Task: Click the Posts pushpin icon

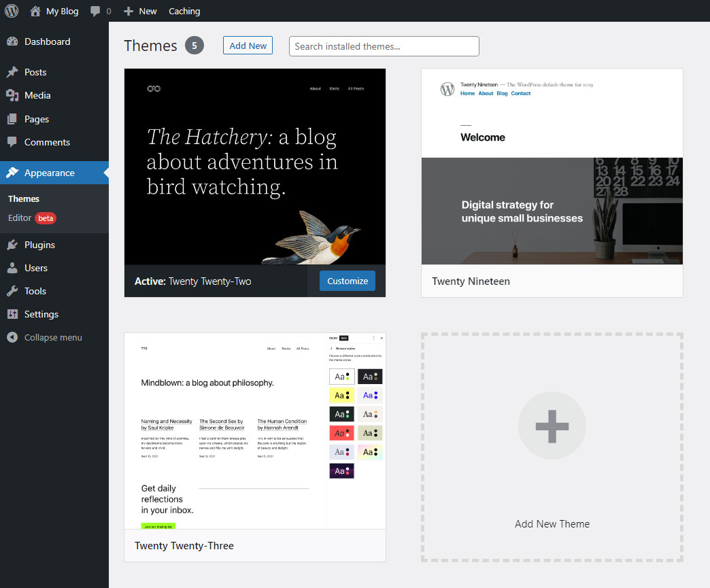Action: click(12, 72)
